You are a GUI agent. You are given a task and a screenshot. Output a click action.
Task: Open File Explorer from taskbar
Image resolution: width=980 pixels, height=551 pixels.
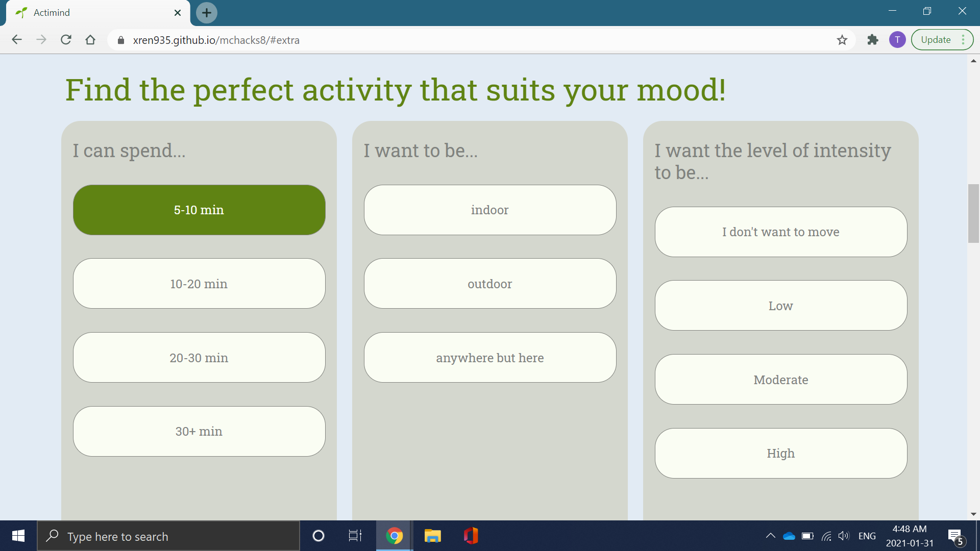pyautogui.click(x=432, y=536)
